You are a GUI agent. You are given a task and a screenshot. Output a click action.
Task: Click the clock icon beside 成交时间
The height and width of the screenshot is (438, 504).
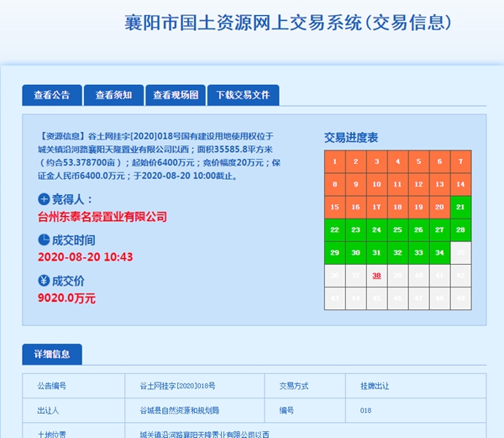[44, 240]
